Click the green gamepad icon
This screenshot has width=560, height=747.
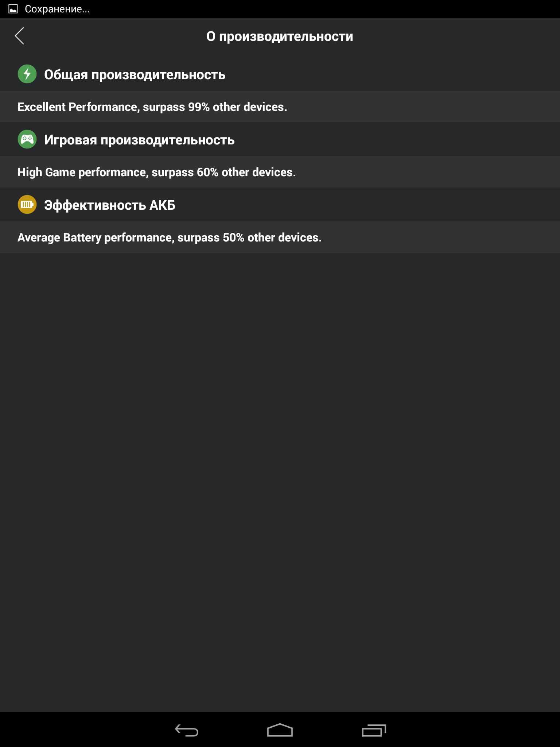pyautogui.click(x=27, y=139)
